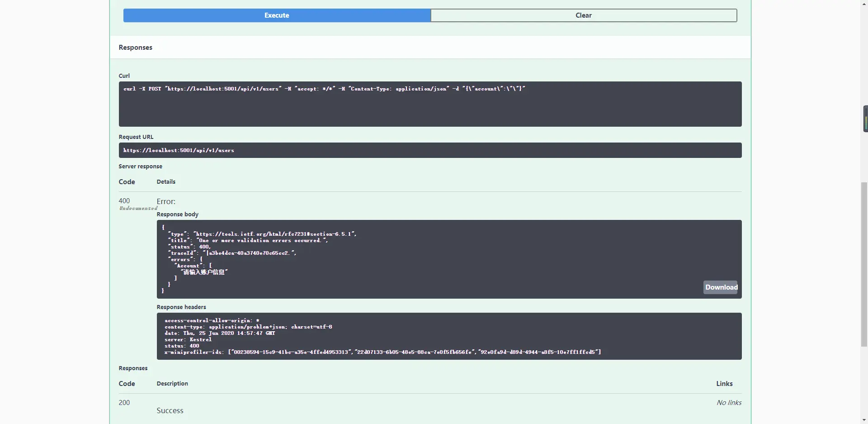The image size is (868, 424).
Task: Click the Undocumented label under 400
Action: coord(138,209)
